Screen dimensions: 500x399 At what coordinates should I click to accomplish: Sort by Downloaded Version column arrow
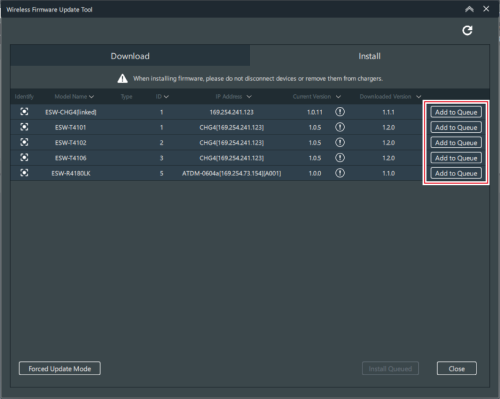419,97
